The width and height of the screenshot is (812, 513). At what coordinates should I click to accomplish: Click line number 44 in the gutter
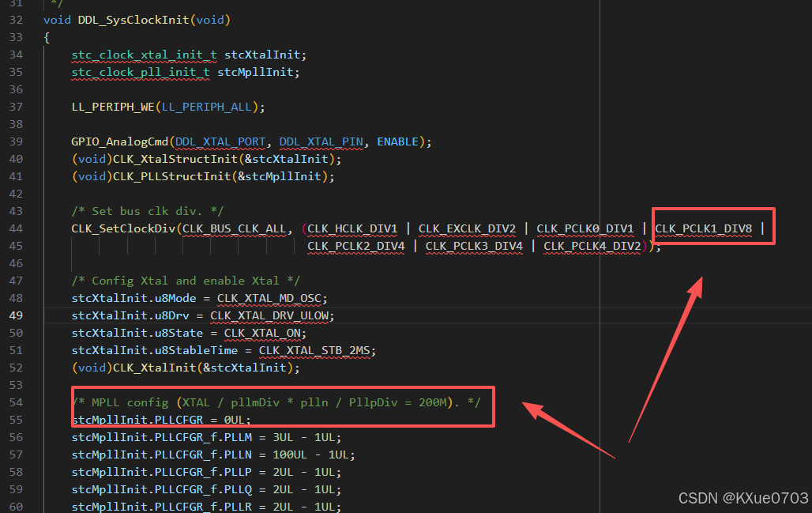tap(16, 228)
